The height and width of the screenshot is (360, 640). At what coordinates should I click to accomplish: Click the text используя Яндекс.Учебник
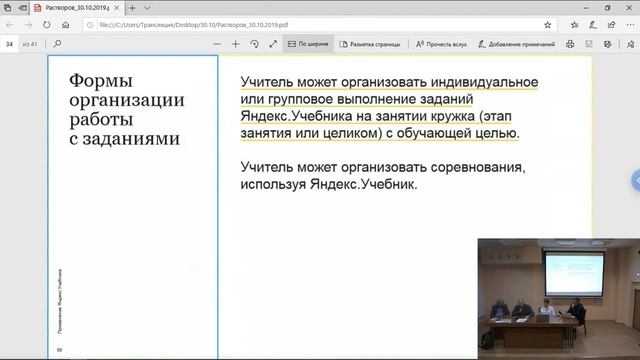[x=329, y=184]
